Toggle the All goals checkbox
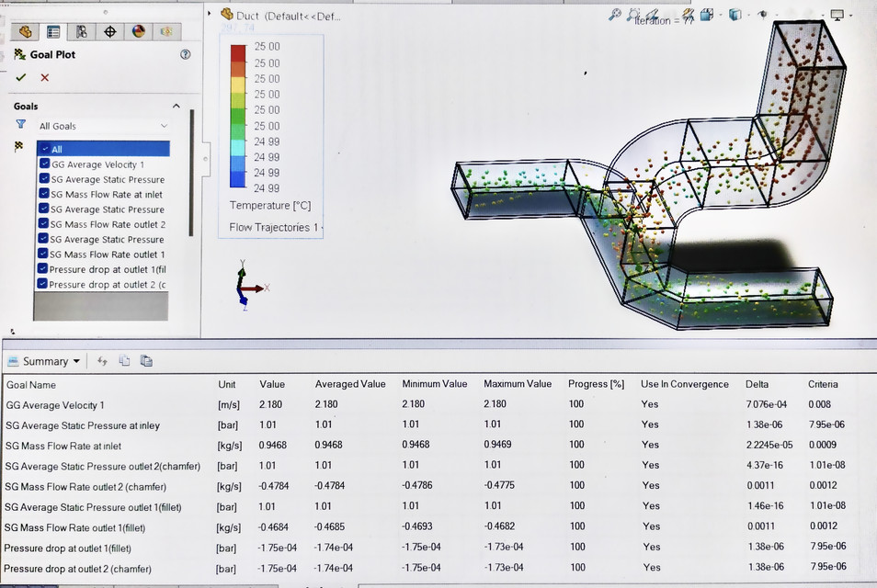 pos(45,148)
